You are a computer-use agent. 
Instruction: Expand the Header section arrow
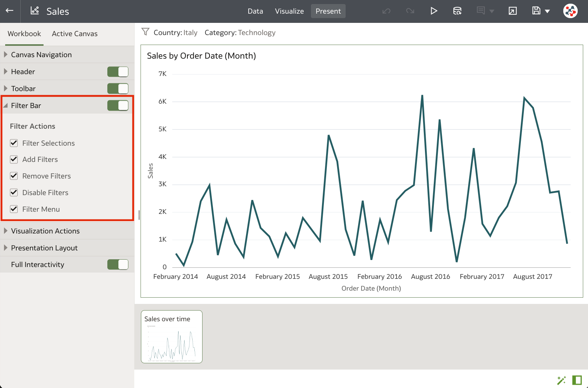click(x=6, y=72)
